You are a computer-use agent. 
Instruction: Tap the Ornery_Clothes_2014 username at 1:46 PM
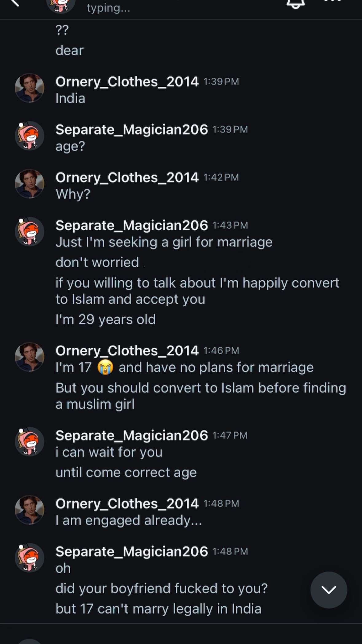tap(127, 351)
